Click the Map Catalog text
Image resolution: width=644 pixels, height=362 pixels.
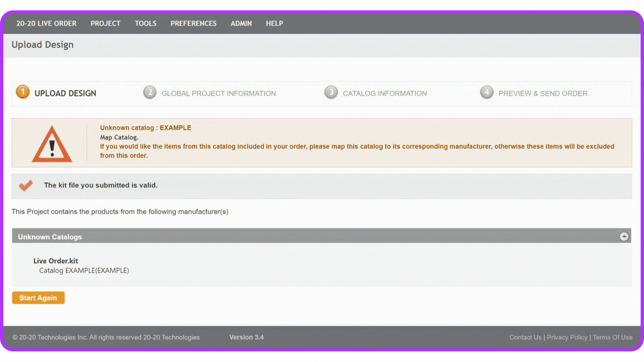coord(119,137)
